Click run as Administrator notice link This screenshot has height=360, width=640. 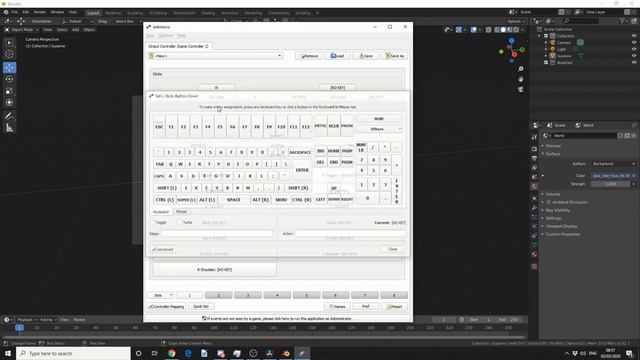click(x=278, y=318)
